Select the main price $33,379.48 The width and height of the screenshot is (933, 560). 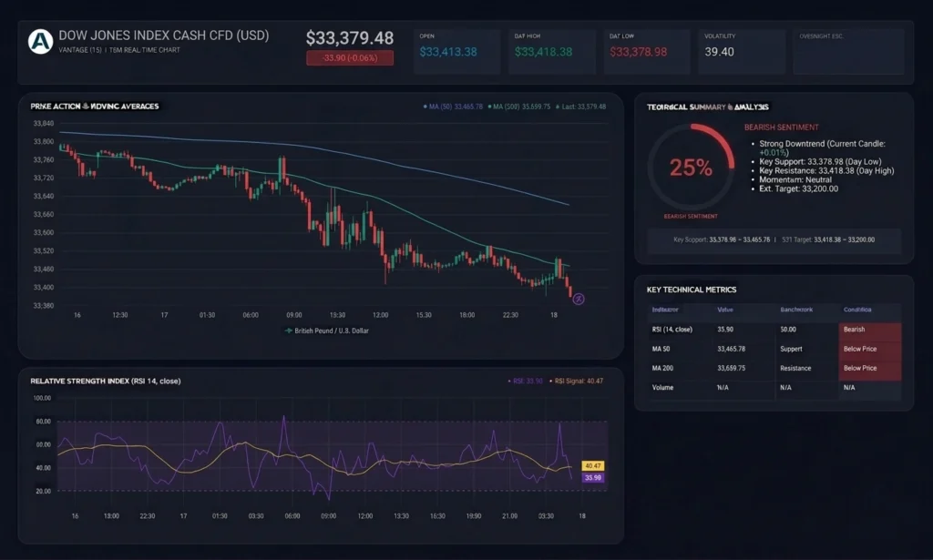tap(350, 38)
